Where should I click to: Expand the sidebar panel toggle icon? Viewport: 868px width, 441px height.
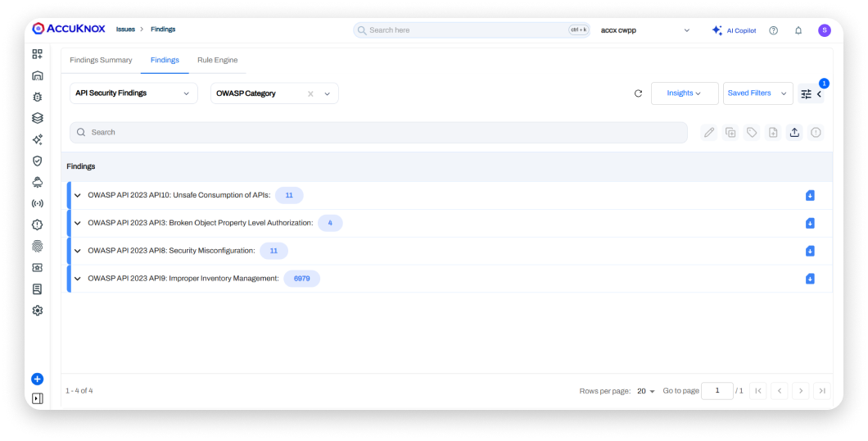37,398
